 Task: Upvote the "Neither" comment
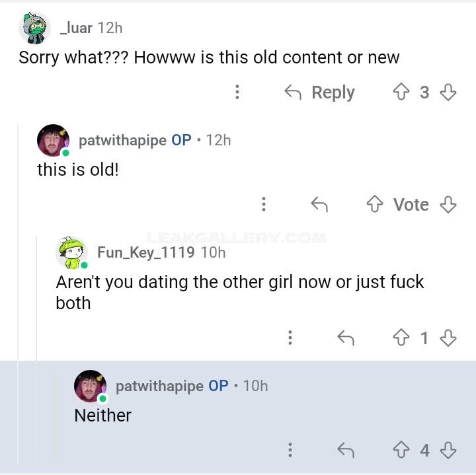(x=401, y=451)
